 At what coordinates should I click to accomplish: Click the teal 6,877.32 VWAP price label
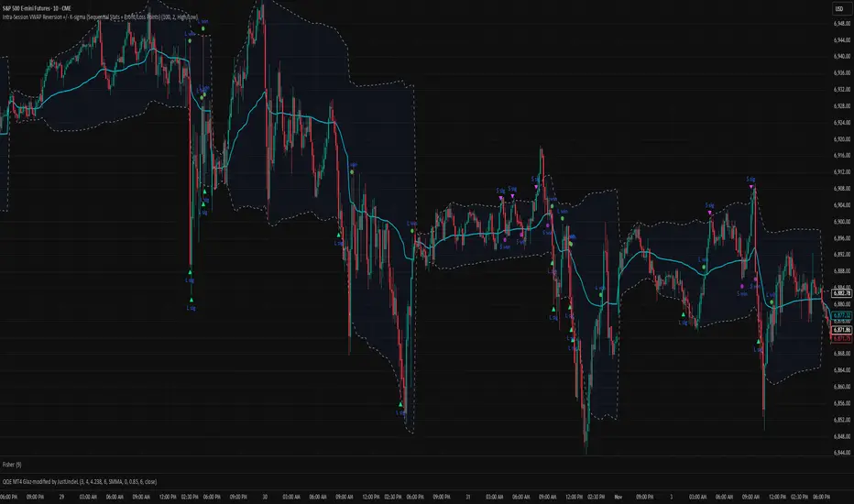tap(841, 315)
